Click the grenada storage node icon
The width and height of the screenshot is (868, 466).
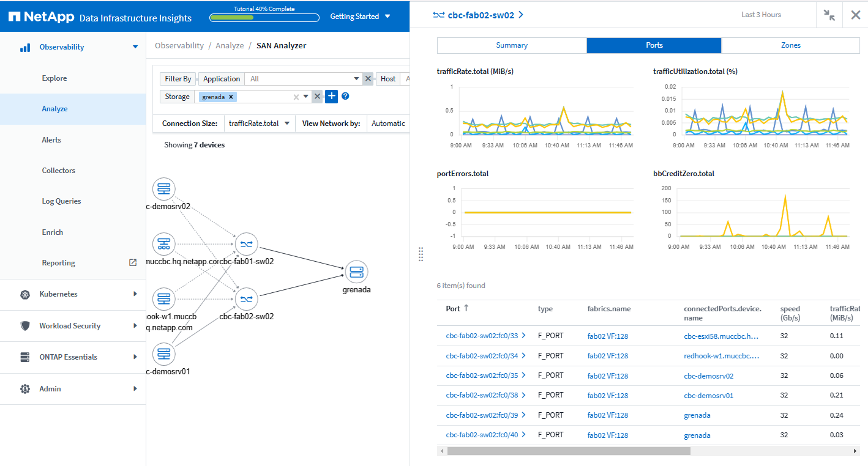tap(356, 272)
